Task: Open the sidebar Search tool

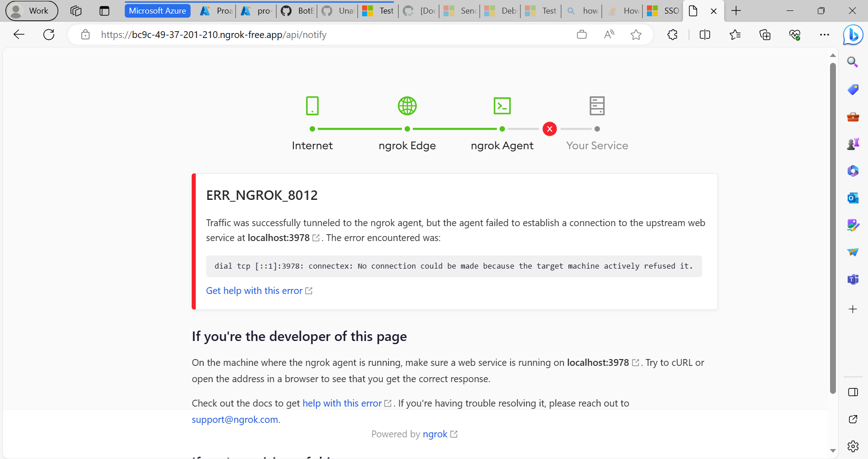Action: coord(853,62)
